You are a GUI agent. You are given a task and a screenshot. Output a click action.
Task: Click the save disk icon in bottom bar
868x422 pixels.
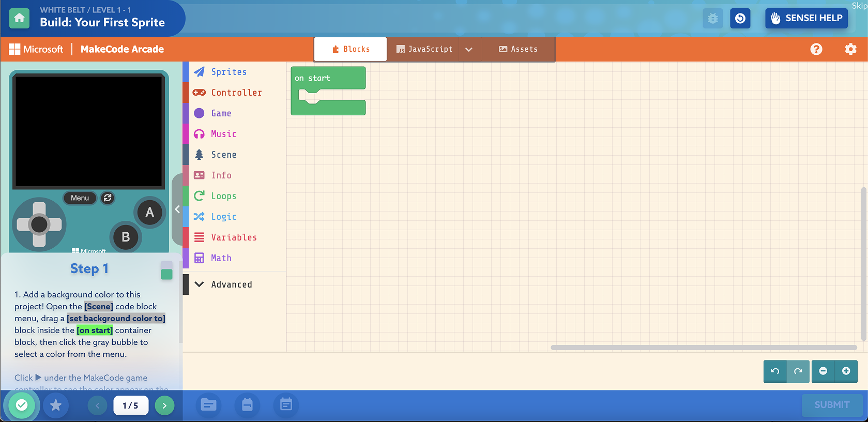(247, 405)
